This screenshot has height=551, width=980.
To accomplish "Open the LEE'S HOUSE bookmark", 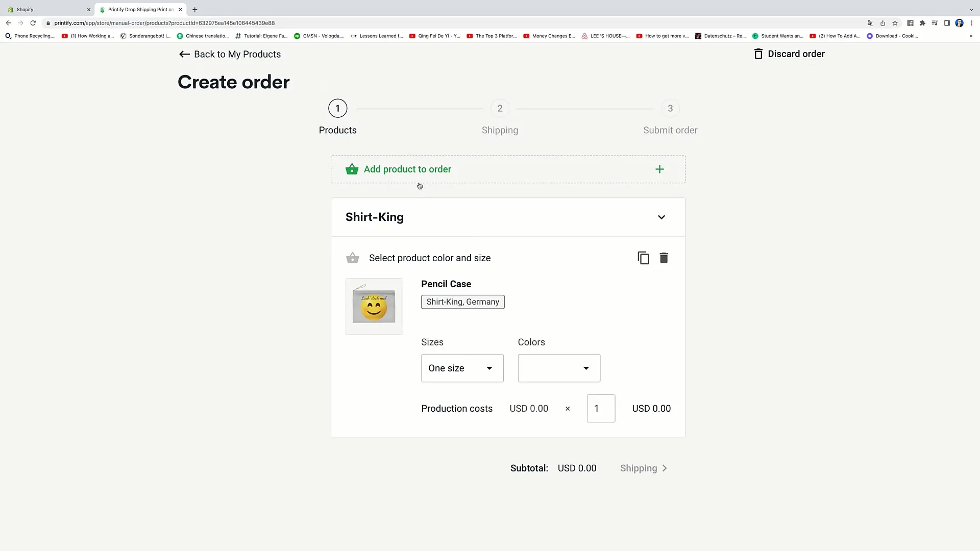I will click(605, 36).
